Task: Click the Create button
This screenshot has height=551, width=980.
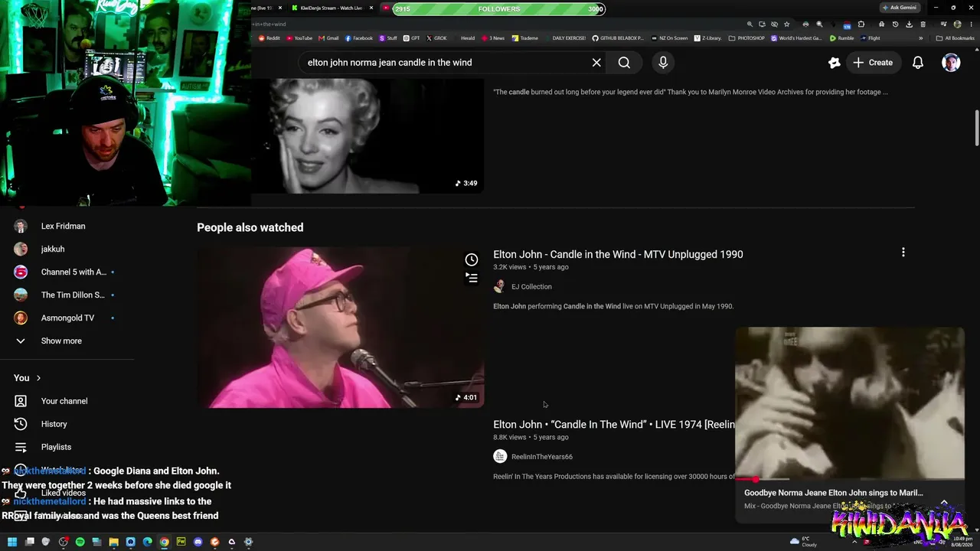Action: [x=872, y=63]
